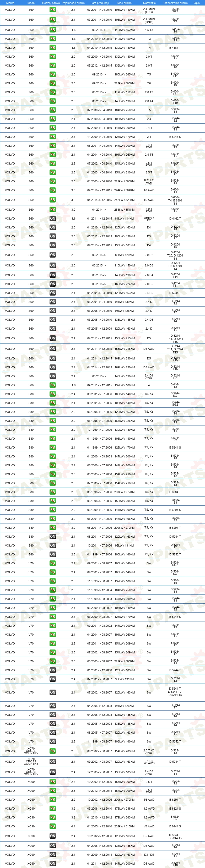Viewport: 205px width, 868px height.
Task: Click production years 04.2009 -> 12.2014
Action: tap(99, 855)
